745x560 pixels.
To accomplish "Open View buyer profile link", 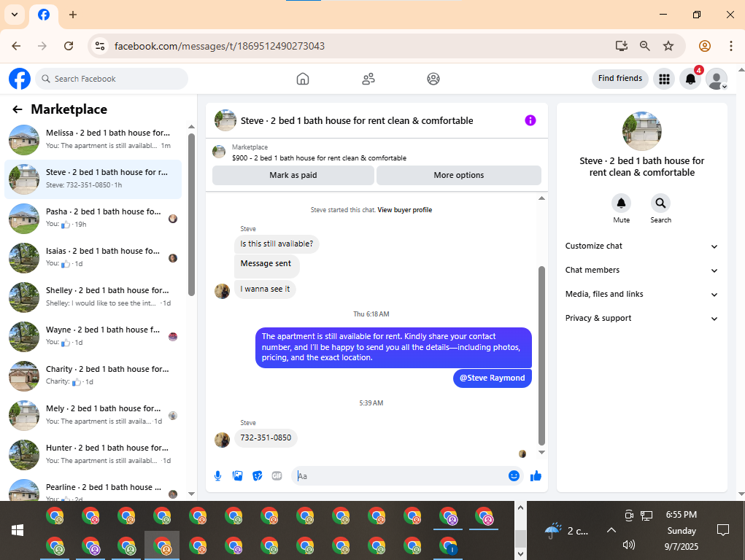I will [405, 210].
